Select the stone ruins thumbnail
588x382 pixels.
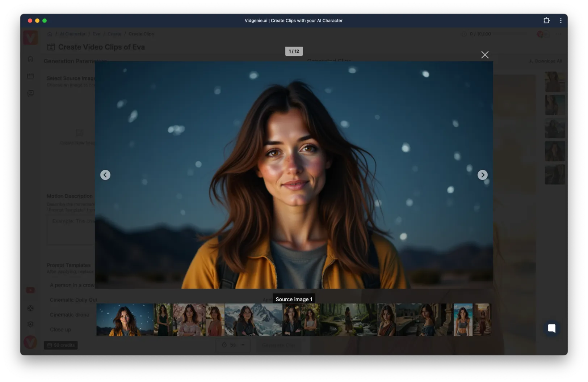point(424,320)
